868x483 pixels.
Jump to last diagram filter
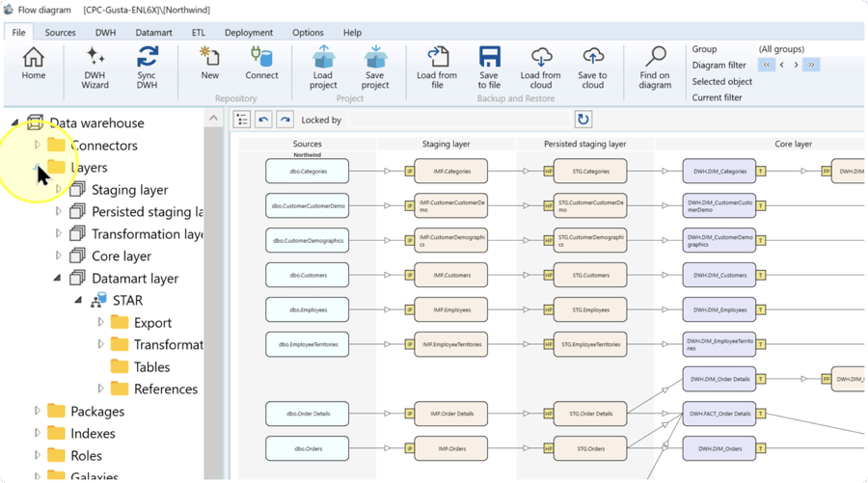click(x=811, y=65)
